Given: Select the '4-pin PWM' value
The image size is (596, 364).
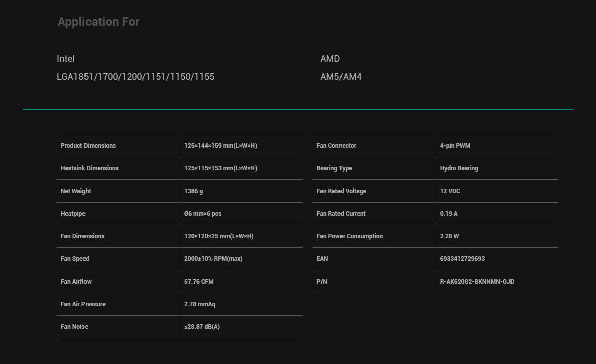Looking at the screenshot, I should coord(455,145).
